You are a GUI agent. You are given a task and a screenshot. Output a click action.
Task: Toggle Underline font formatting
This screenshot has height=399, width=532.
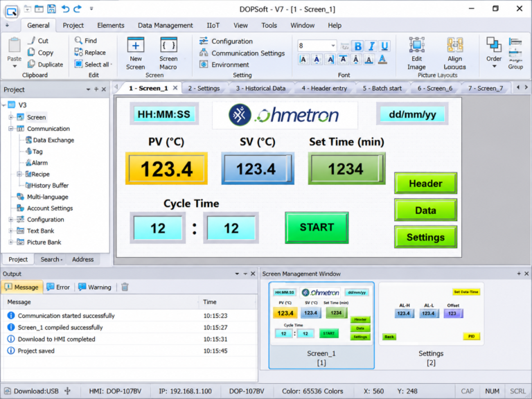384,46
